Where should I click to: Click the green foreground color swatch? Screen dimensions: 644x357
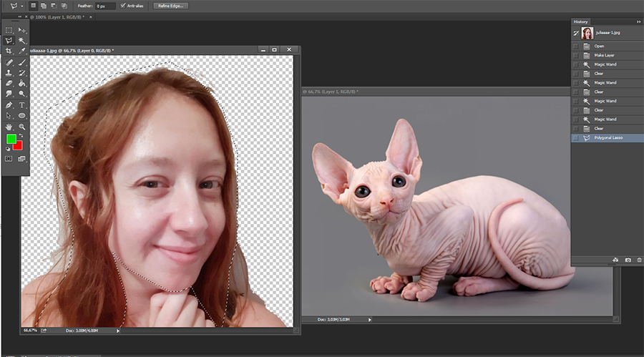tap(11, 139)
